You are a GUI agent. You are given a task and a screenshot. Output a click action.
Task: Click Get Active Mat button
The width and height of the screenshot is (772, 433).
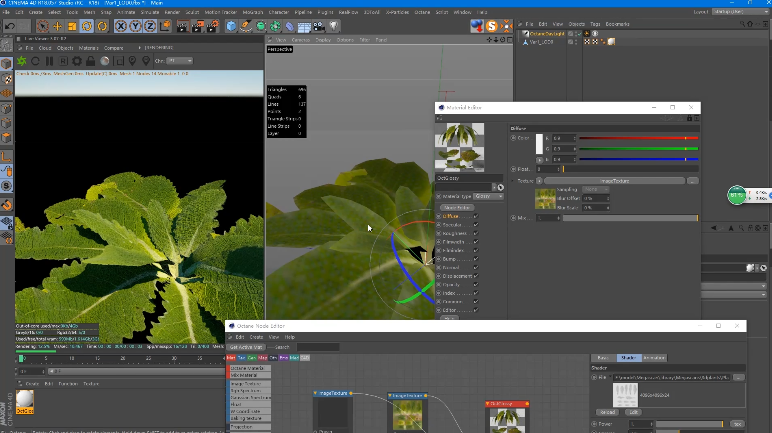click(x=246, y=347)
